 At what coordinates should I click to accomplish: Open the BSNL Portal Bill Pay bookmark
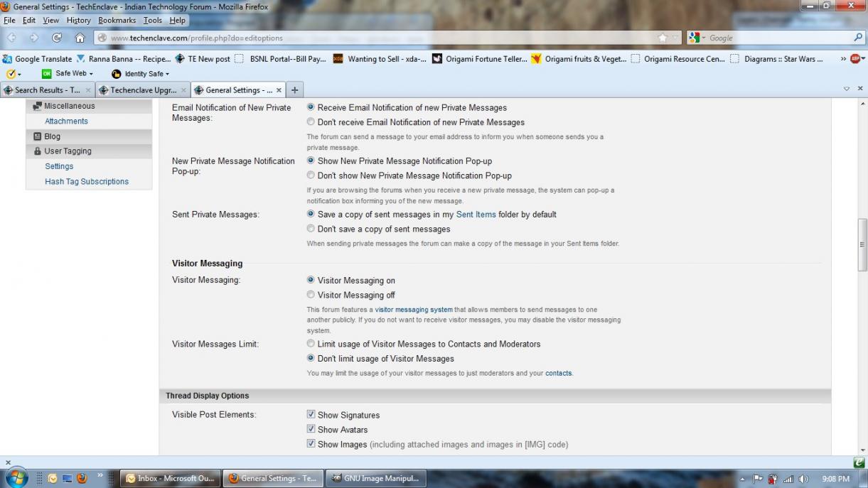point(280,59)
